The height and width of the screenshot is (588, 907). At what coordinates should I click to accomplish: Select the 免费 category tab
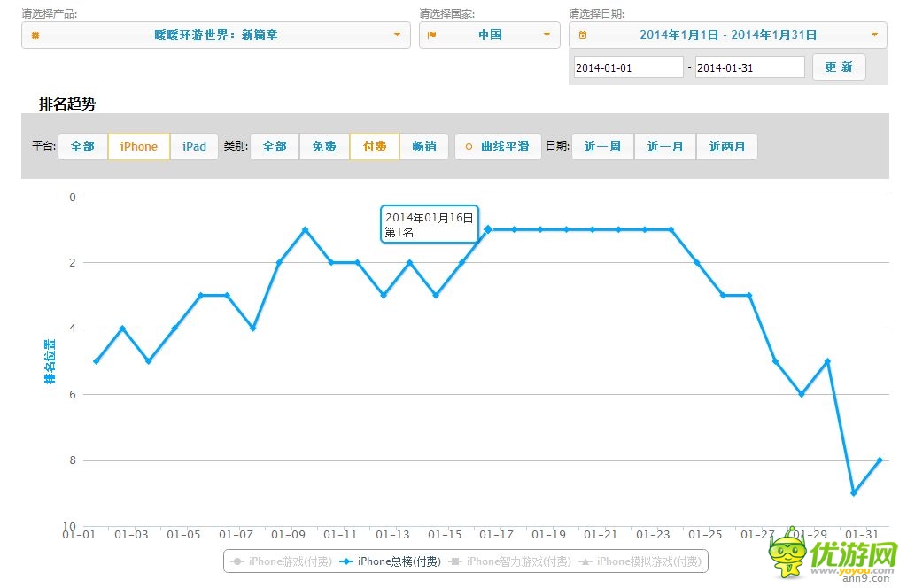pos(324,147)
